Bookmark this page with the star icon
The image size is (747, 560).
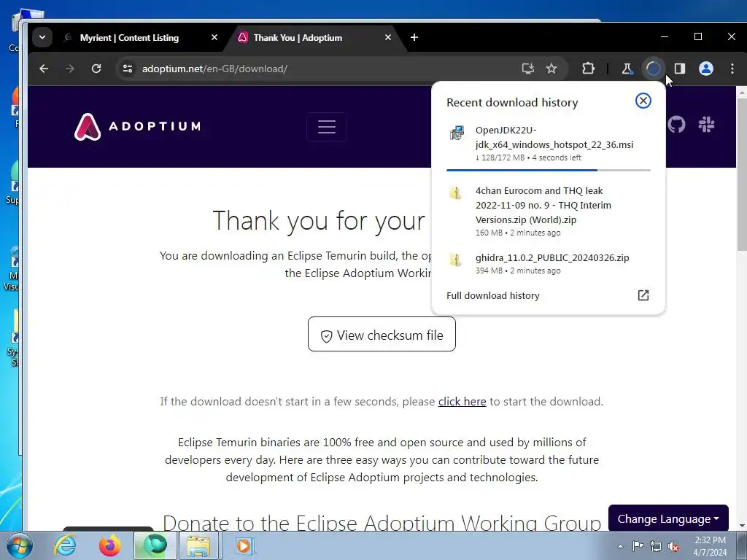point(551,69)
